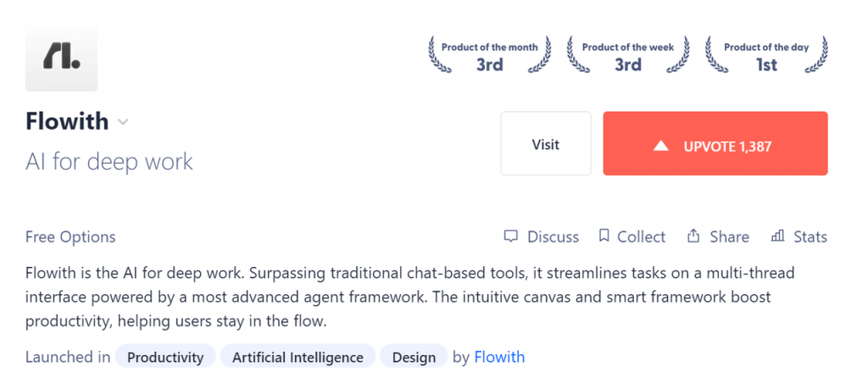Click the Product of the month badge
Image resolution: width=868 pixels, height=389 pixels.
(490, 55)
